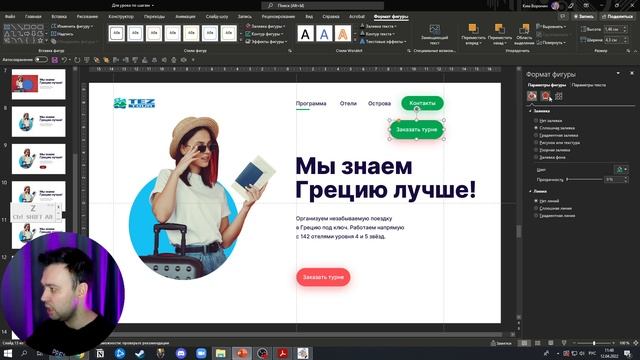Open the Shape Outline (Контур фигуры) dropdown
The height and width of the screenshot is (360, 640).
coord(264,34)
